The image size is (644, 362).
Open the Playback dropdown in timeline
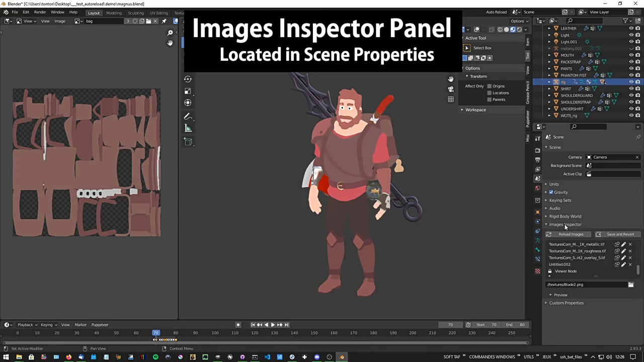click(x=27, y=325)
